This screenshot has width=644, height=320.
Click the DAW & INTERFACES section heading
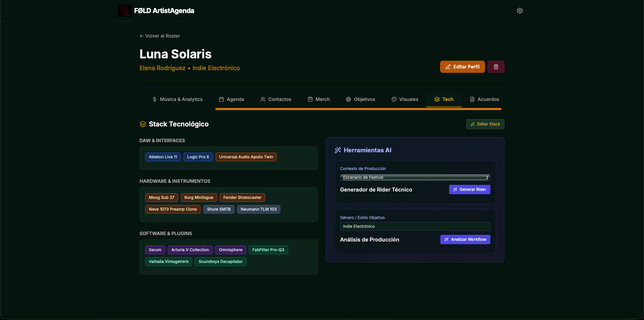pos(162,141)
